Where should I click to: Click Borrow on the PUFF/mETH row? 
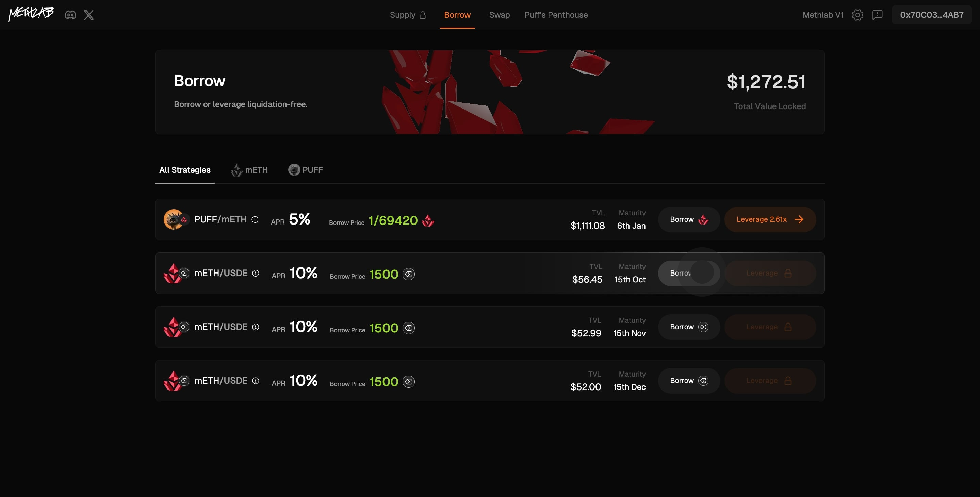click(x=689, y=219)
